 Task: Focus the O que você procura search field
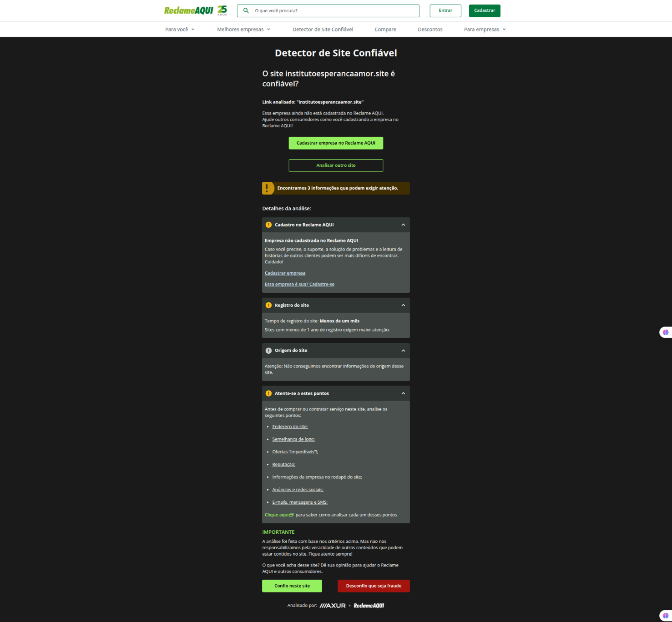click(x=328, y=10)
